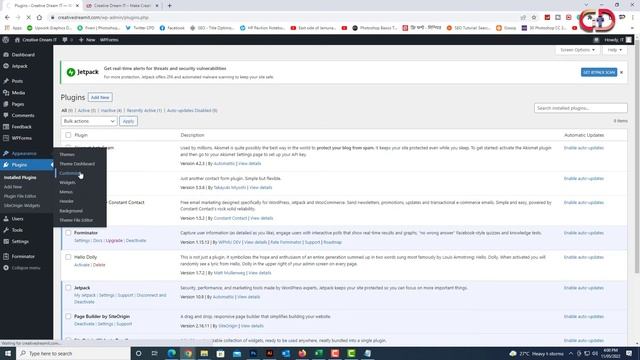The image size is (640, 360).
Task: Expand the Help dropdown tab
Action: point(614,50)
